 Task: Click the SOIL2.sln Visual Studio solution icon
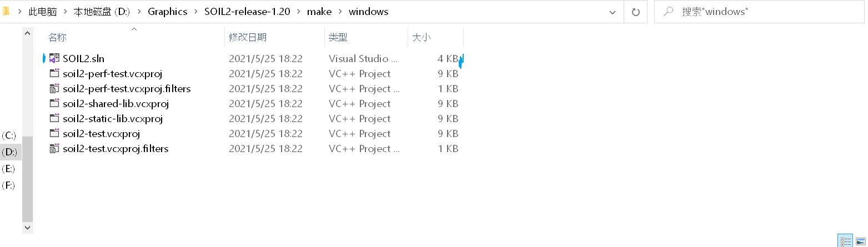click(x=54, y=58)
